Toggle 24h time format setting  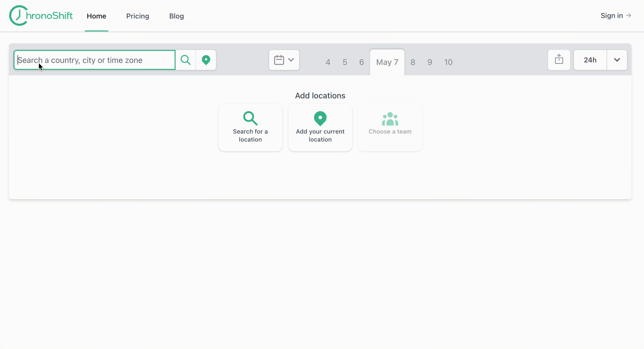tap(590, 60)
